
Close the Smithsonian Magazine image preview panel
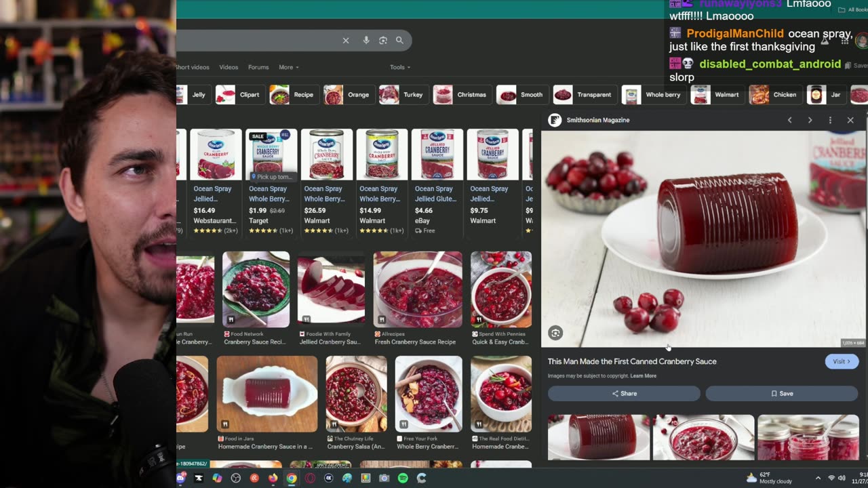point(850,120)
